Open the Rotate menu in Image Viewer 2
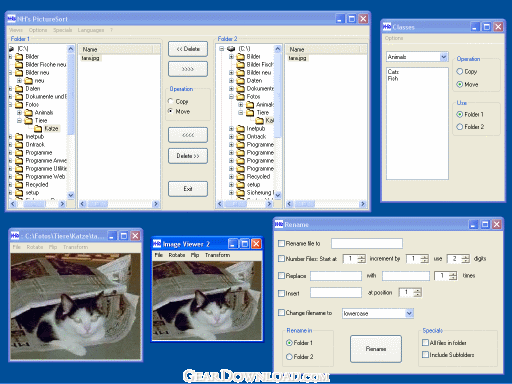This screenshot has height=384, width=512. (177, 255)
